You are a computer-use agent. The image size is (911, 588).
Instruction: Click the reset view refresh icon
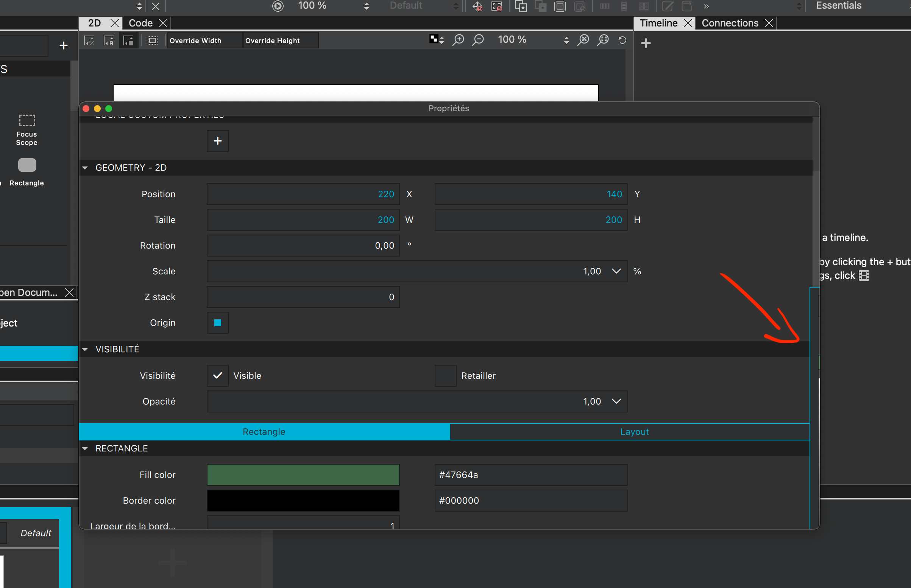pyautogui.click(x=622, y=40)
